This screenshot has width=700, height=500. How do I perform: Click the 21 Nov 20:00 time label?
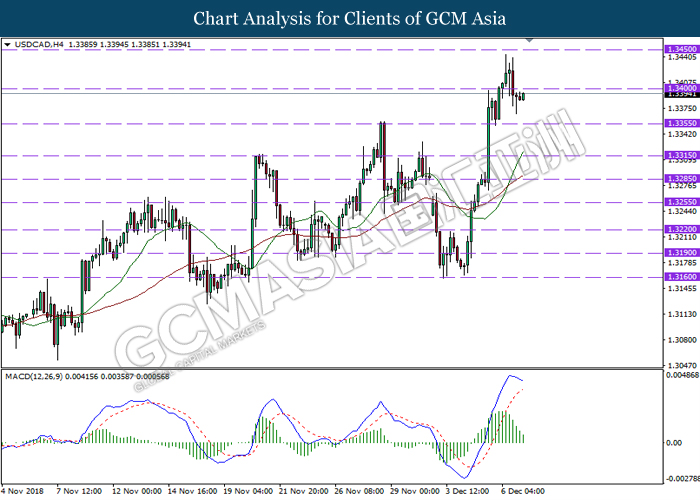click(304, 491)
